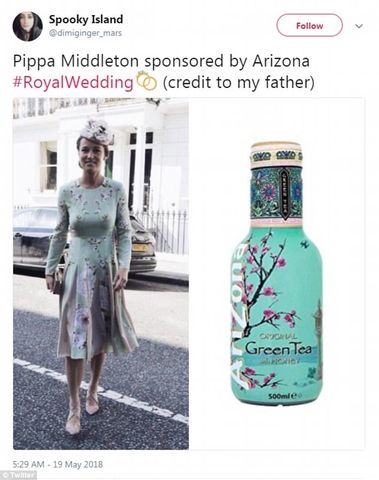Screen dimensions: 379x480
Task: Click the wedding rings emoji
Action: point(147,80)
